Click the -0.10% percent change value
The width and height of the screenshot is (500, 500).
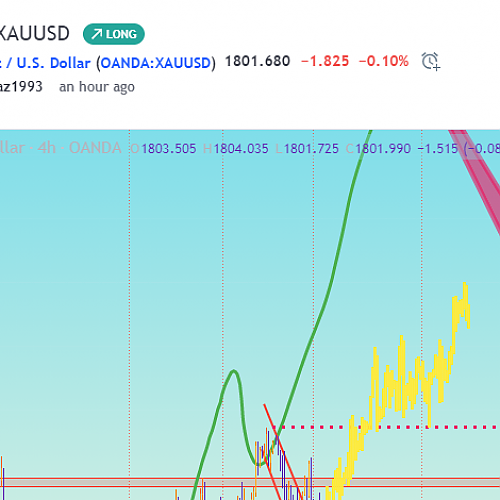point(384,61)
